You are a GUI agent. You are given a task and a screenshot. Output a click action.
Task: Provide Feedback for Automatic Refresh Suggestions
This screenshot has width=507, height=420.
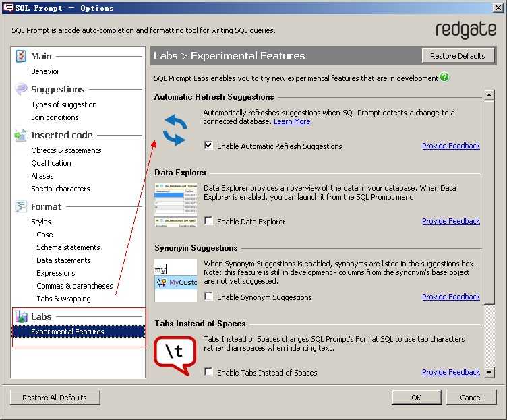click(451, 146)
